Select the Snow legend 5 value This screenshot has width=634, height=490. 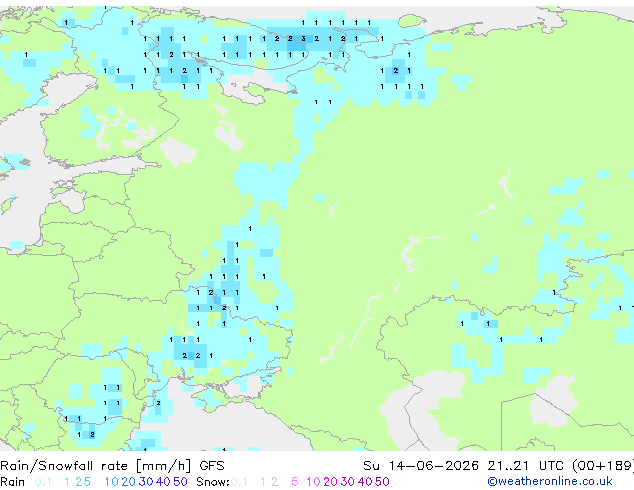pyautogui.click(x=295, y=482)
